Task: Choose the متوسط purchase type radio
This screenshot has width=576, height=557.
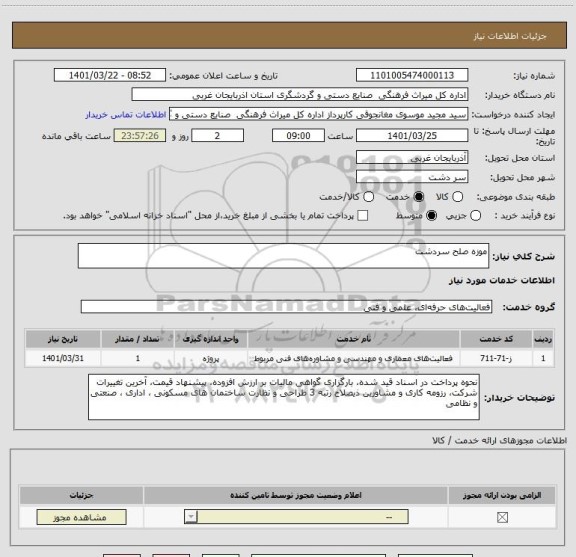Action: coord(431,216)
